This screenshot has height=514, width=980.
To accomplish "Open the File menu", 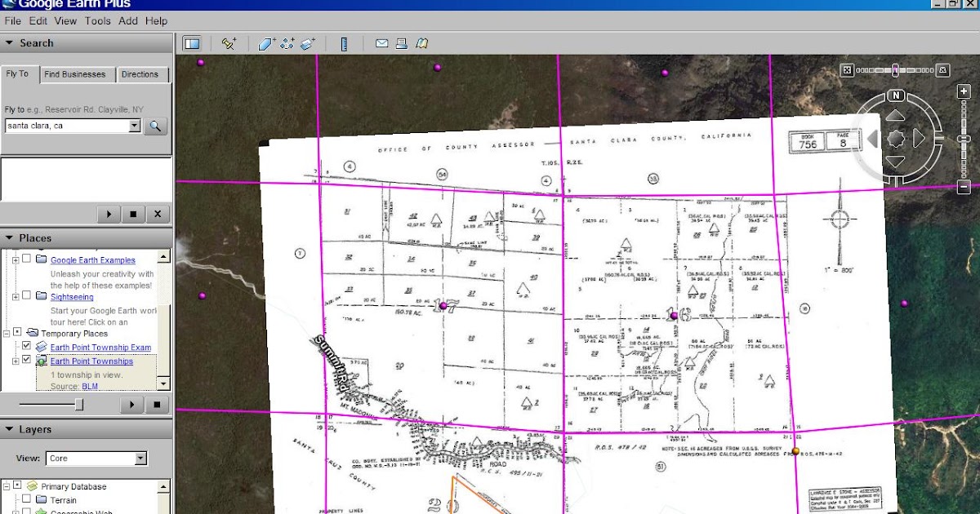I will pos(12,20).
